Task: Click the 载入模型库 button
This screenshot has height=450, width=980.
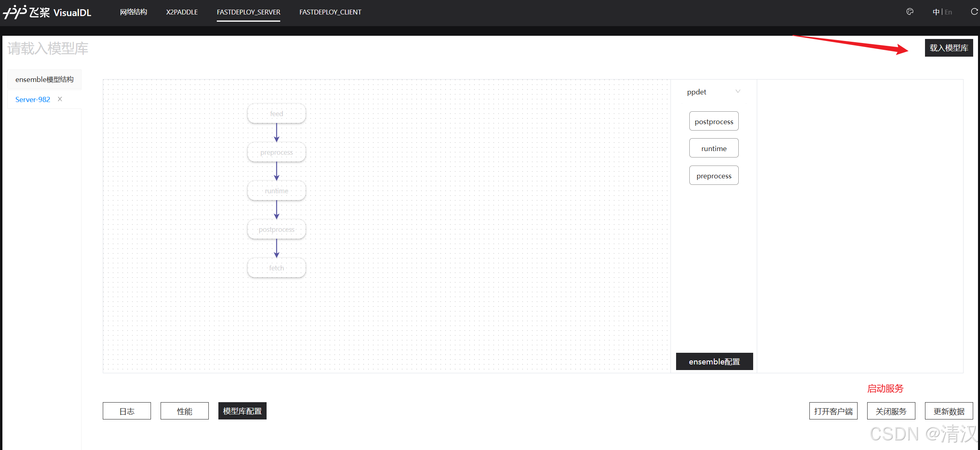Action: pos(949,48)
